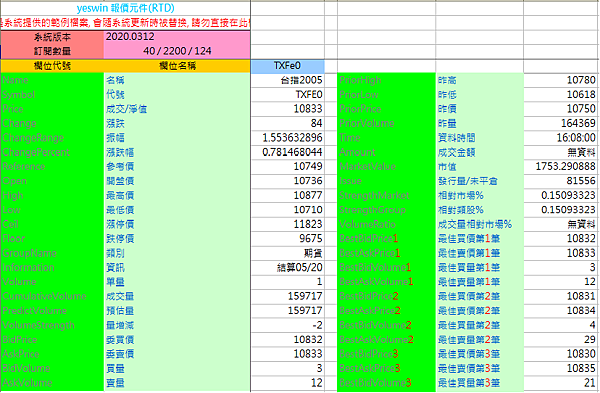Click the Reference value 10749
Image resolution: width=600 pixels, height=393 pixels.
(x=288, y=166)
